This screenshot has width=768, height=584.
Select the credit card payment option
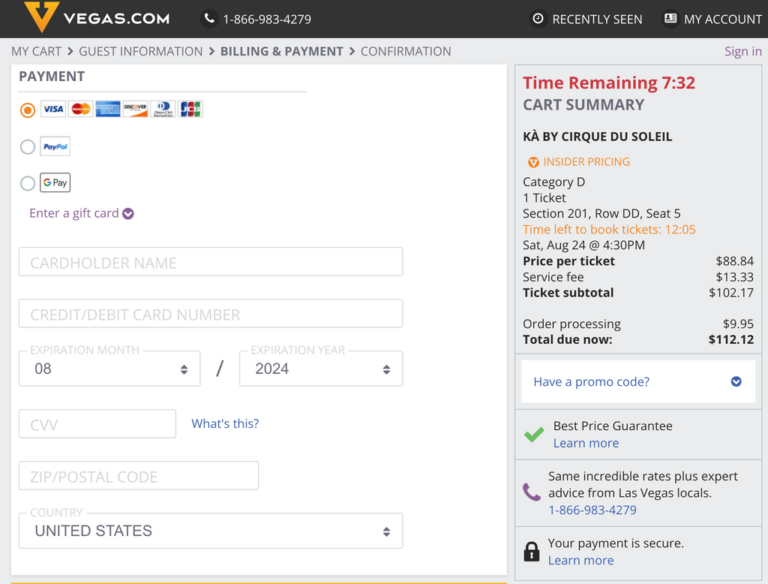click(28, 110)
